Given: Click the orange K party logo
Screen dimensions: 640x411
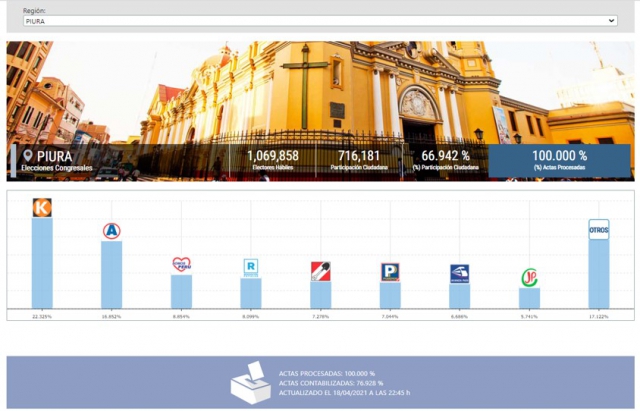Looking at the screenshot, I should (42, 207).
